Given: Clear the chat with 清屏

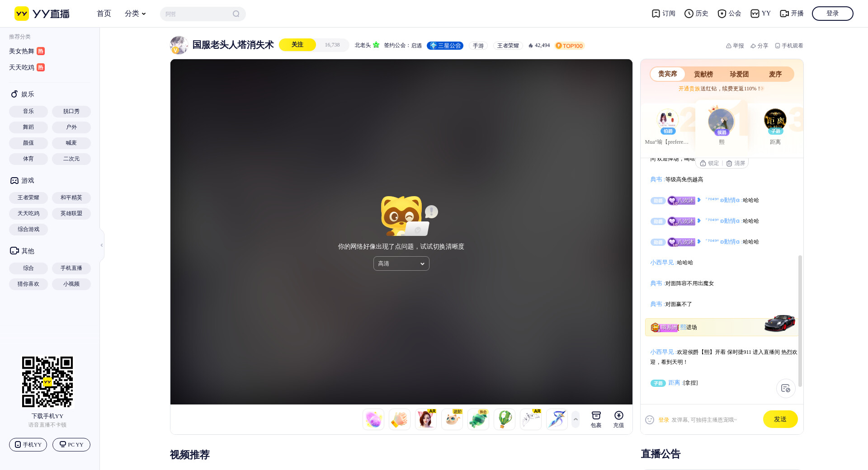Looking at the screenshot, I should (736, 163).
